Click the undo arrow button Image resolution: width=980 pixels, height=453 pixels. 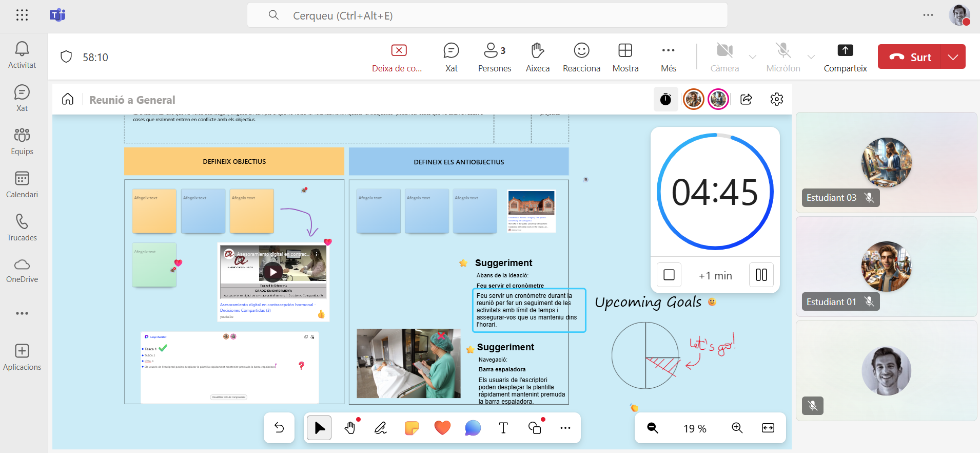pyautogui.click(x=279, y=428)
